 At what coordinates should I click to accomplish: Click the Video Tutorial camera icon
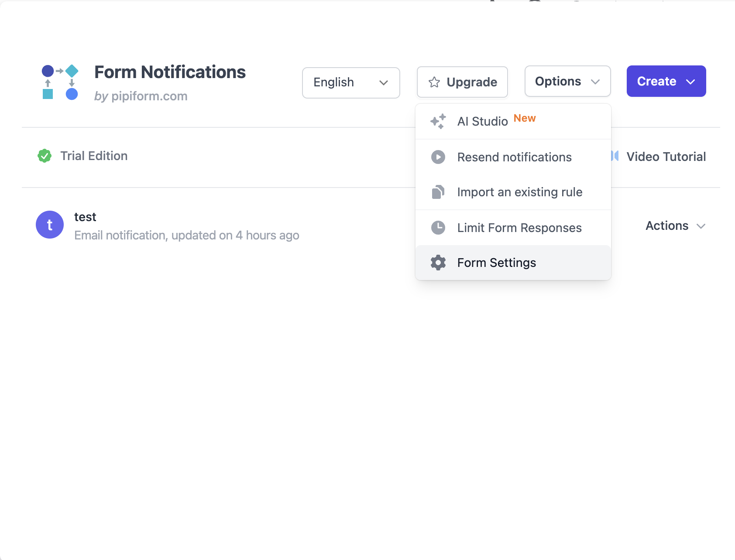point(615,156)
